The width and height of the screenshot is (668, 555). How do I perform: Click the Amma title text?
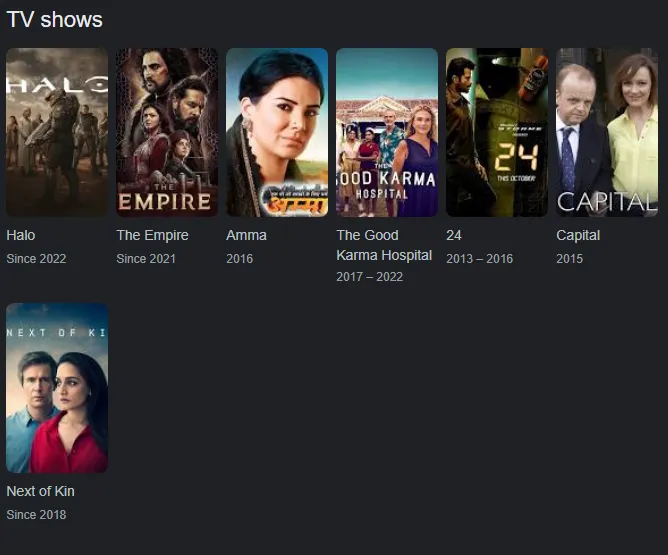246,235
